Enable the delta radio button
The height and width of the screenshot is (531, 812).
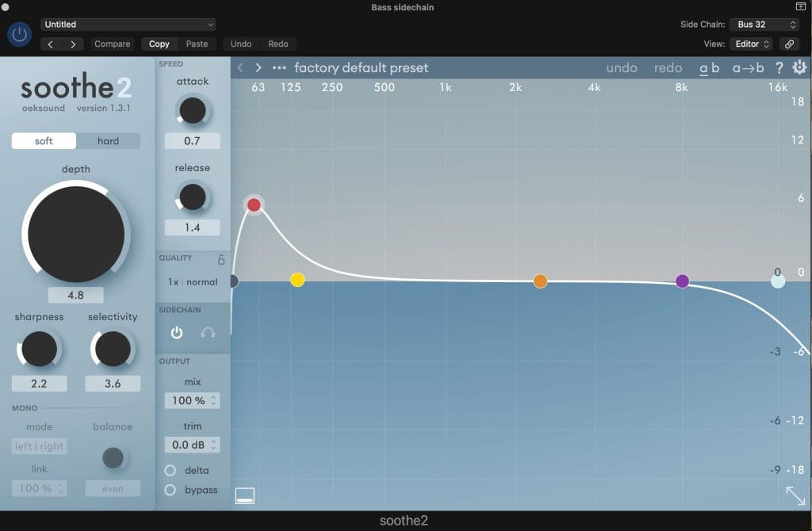[170, 470]
